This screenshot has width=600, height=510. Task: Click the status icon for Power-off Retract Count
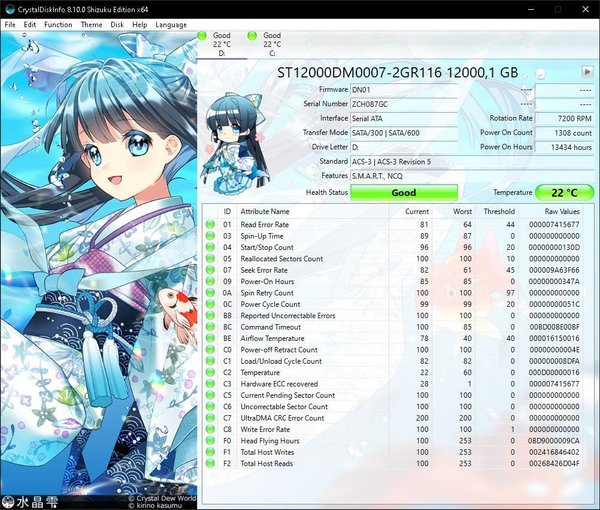click(x=210, y=350)
